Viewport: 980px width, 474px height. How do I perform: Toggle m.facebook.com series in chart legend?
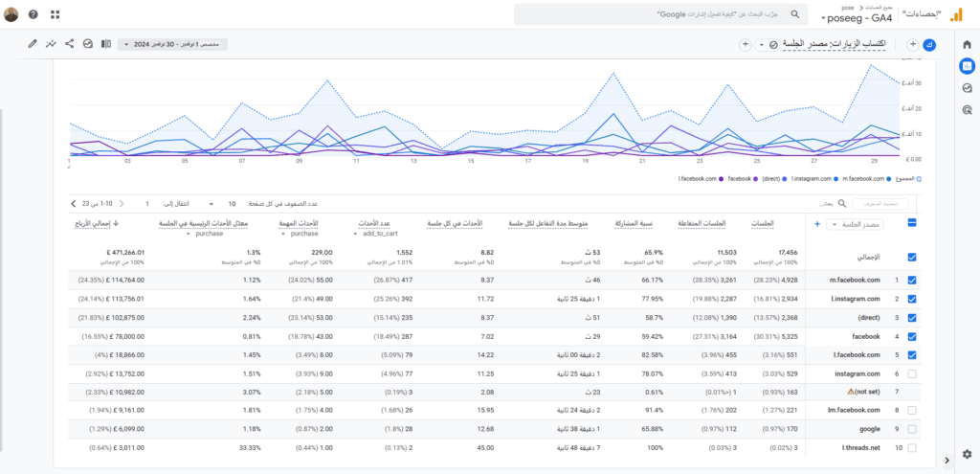coord(865,179)
